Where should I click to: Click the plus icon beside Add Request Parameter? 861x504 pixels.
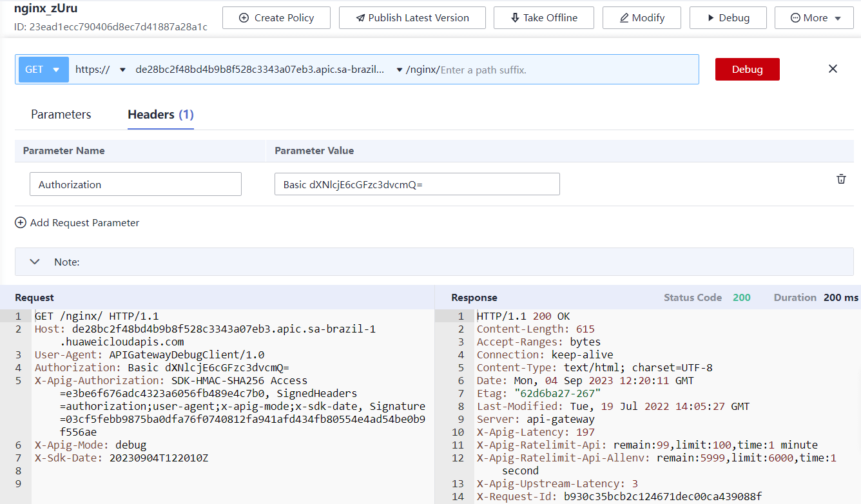[x=20, y=222]
